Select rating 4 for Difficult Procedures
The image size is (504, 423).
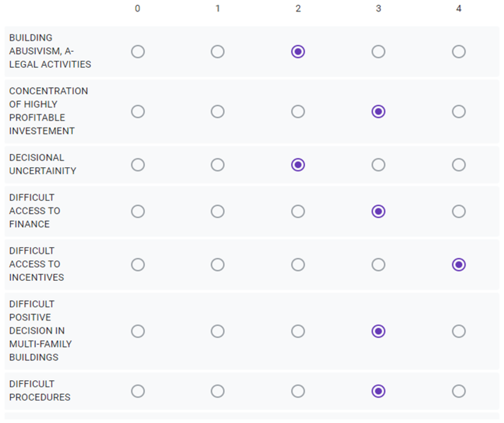(x=459, y=391)
